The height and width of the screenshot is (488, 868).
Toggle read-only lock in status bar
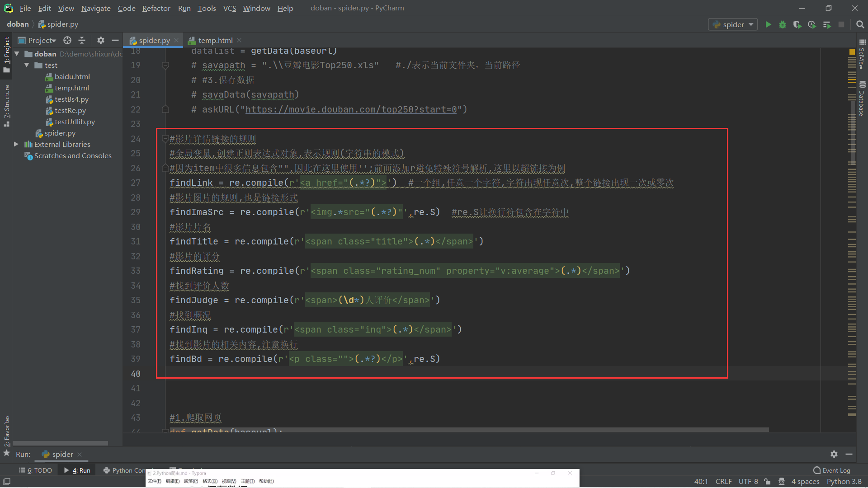point(767,482)
